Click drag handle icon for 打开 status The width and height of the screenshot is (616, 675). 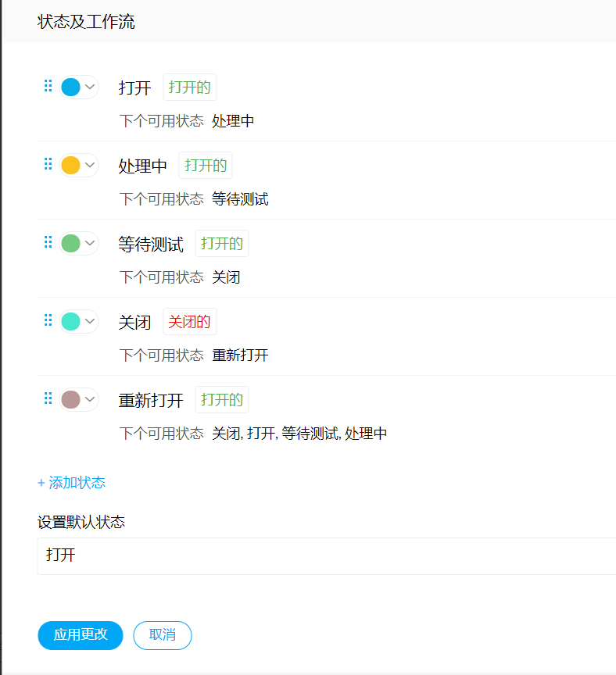click(x=48, y=86)
